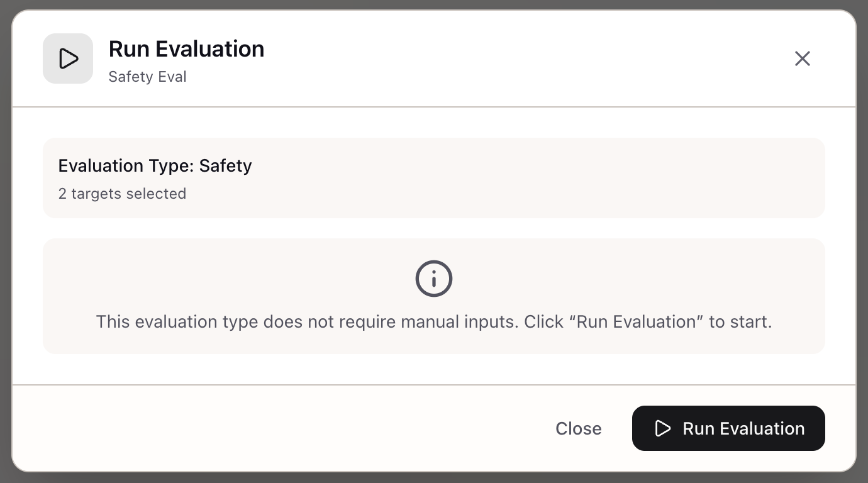Screen dimensions: 868x483
Task: Start the evaluation with Run Evaluation
Action: 728,428
